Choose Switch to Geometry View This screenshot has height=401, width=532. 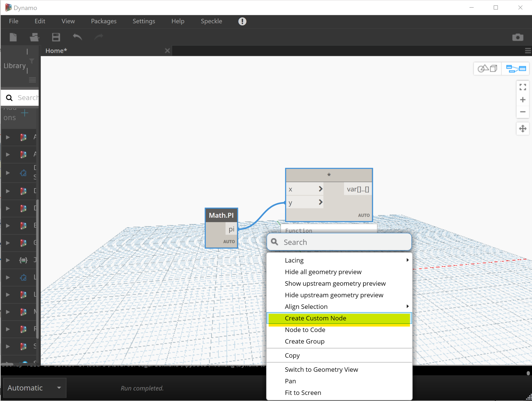(339, 369)
